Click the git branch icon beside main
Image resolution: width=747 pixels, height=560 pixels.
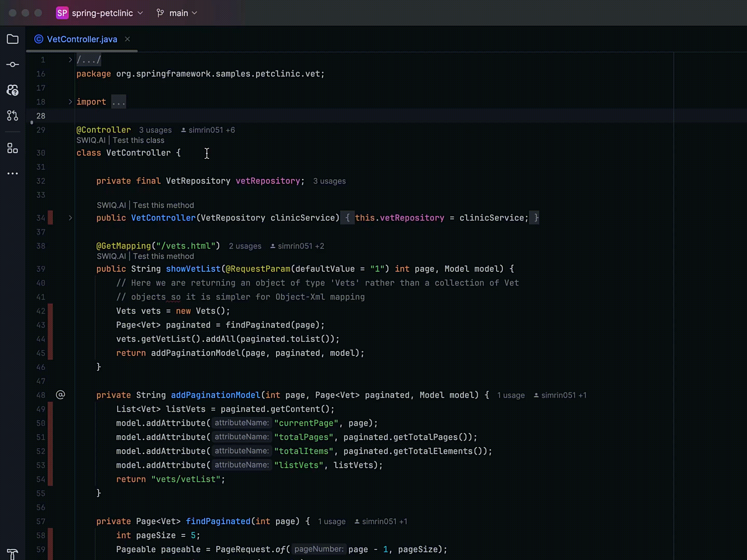click(x=160, y=13)
